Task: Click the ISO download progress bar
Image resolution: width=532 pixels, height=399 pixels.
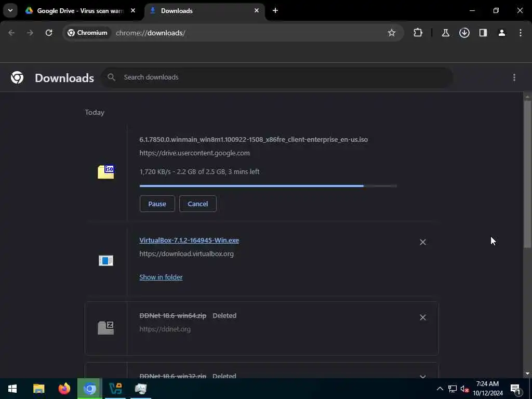Action: coord(268,186)
